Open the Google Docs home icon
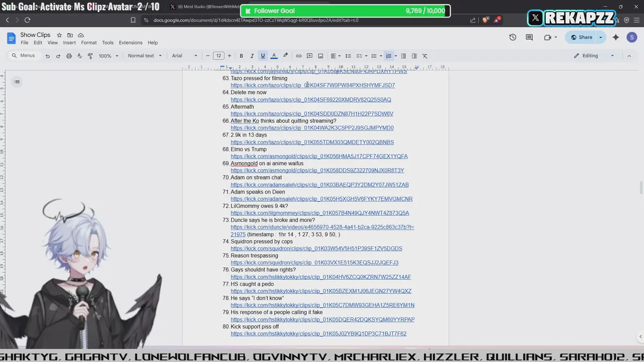 [11, 38]
